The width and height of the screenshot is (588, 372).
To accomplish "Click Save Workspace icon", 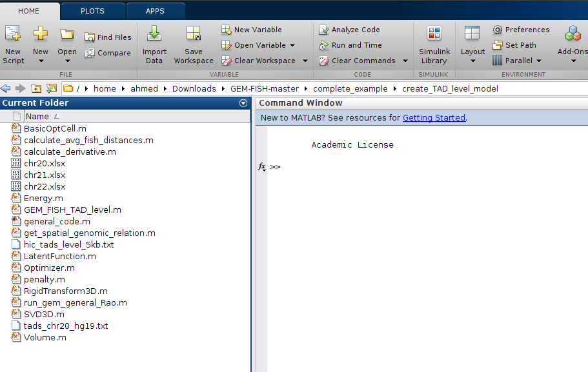I will pos(194,33).
